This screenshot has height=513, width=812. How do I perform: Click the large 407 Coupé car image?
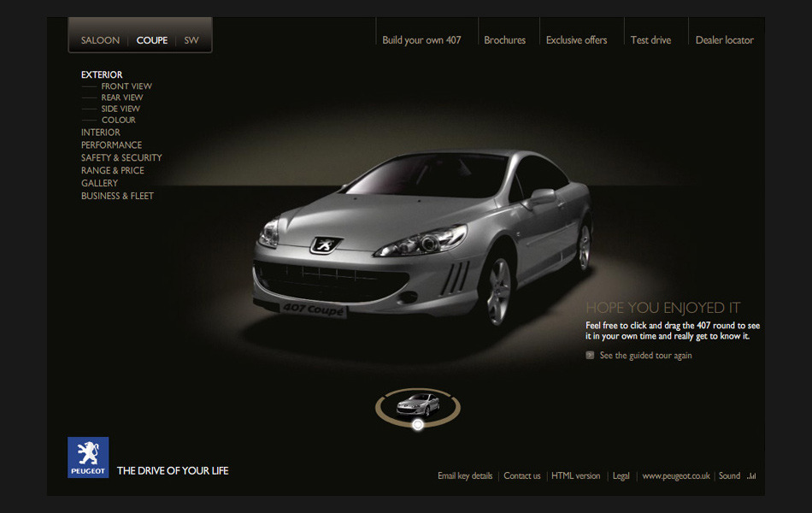point(423,239)
